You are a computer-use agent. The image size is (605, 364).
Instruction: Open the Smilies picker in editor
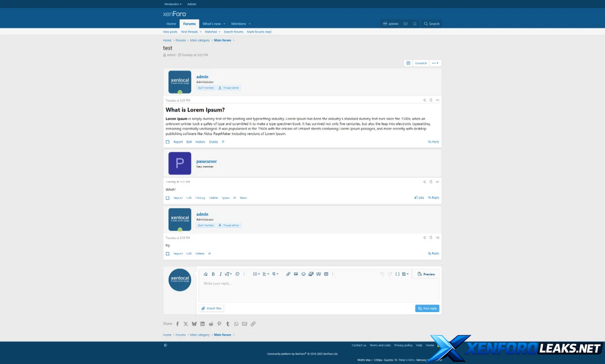[304, 274]
